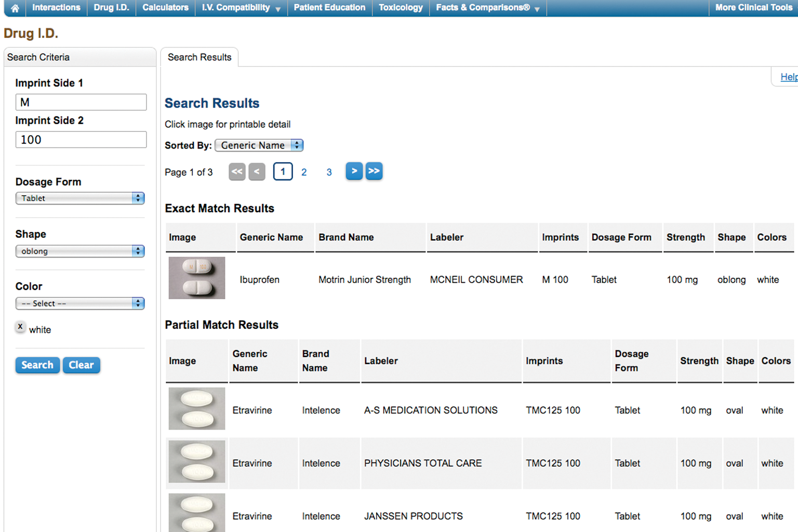Switch to the Search Results tab
The width and height of the screenshot is (798, 532).
(x=199, y=57)
